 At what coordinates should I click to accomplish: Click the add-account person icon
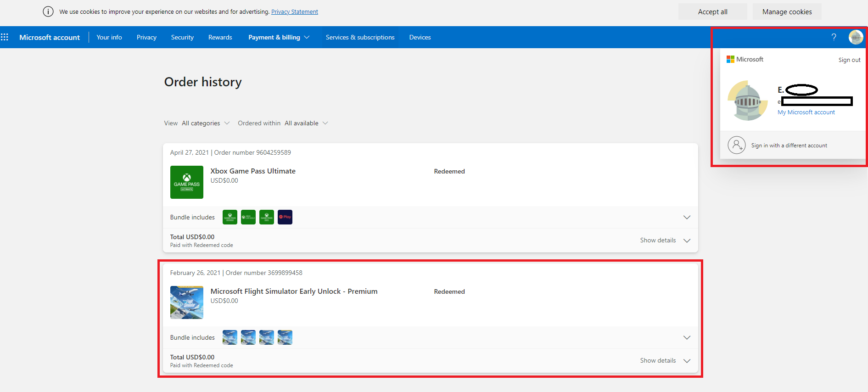(x=736, y=145)
